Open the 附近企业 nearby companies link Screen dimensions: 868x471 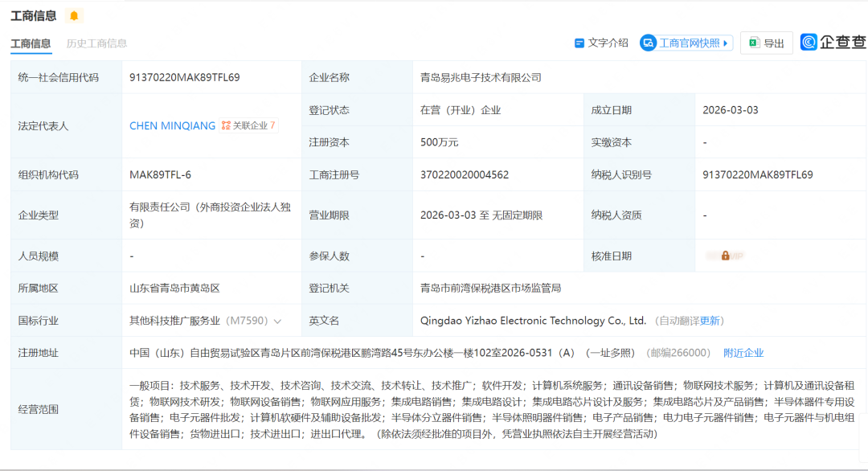(743, 353)
